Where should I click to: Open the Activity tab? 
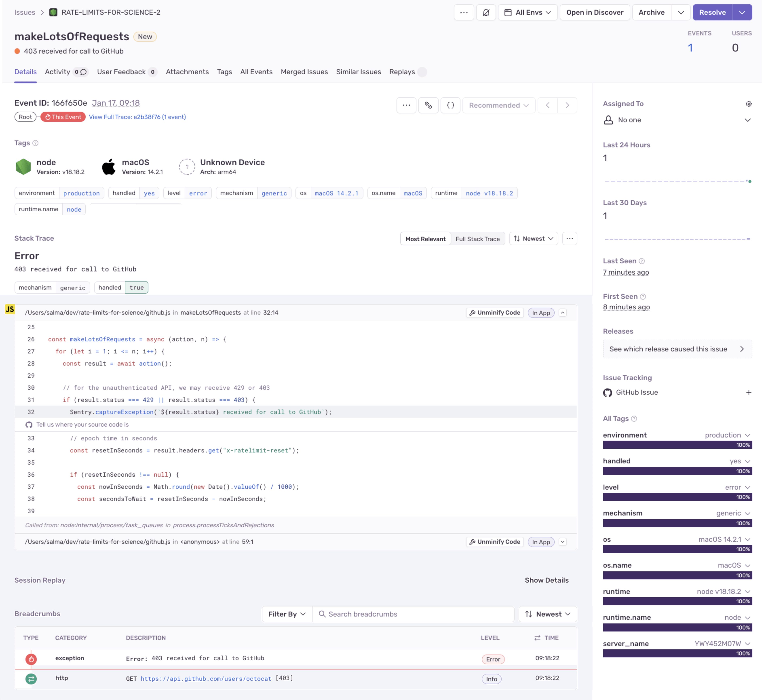[x=66, y=72]
